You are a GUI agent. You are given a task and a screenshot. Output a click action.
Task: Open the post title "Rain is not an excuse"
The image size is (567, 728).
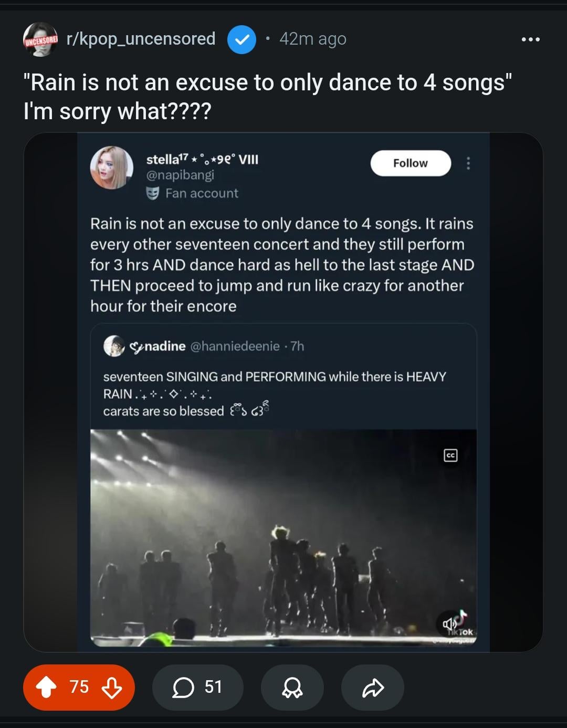pos(267,97)
